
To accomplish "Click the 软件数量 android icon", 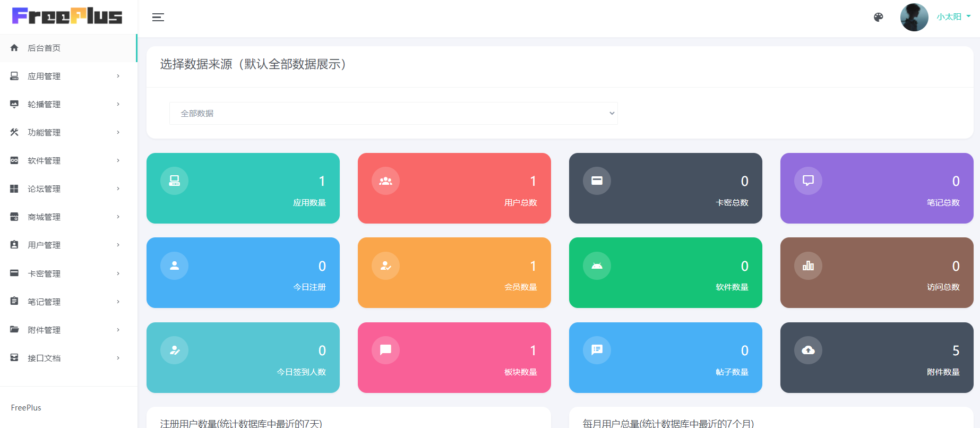I will (x=597, y=266).
